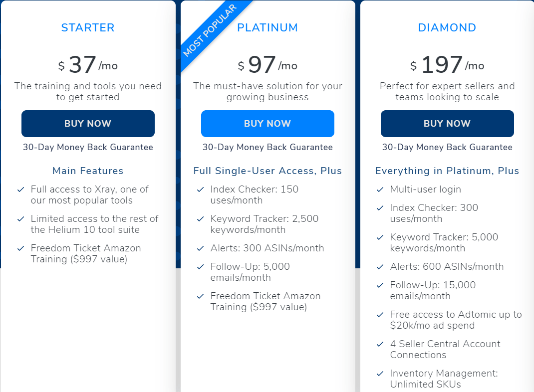
Task: Click checkmark next to Index Checker: 150
Action: tap(201, 190)
